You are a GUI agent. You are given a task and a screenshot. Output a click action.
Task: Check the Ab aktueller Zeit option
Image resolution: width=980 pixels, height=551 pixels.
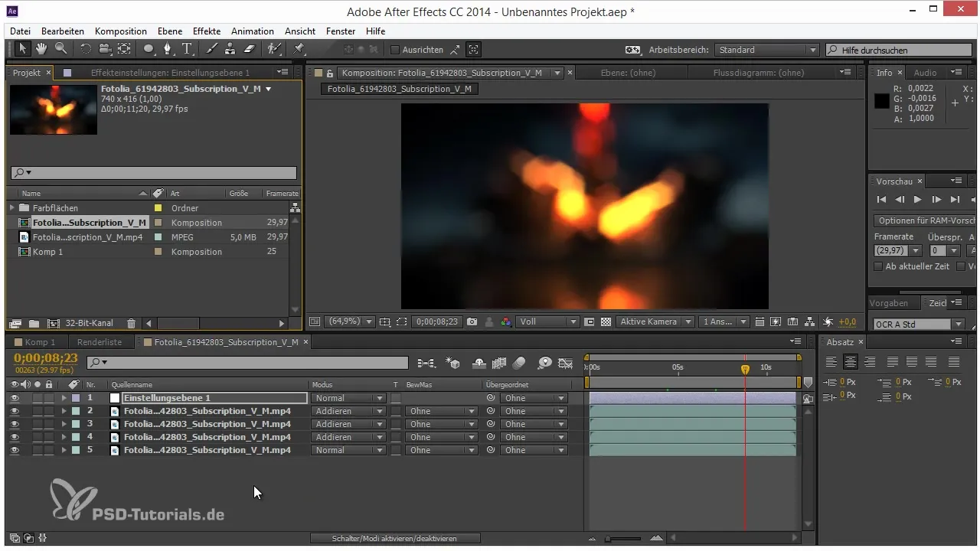click(x=879, y=266)
